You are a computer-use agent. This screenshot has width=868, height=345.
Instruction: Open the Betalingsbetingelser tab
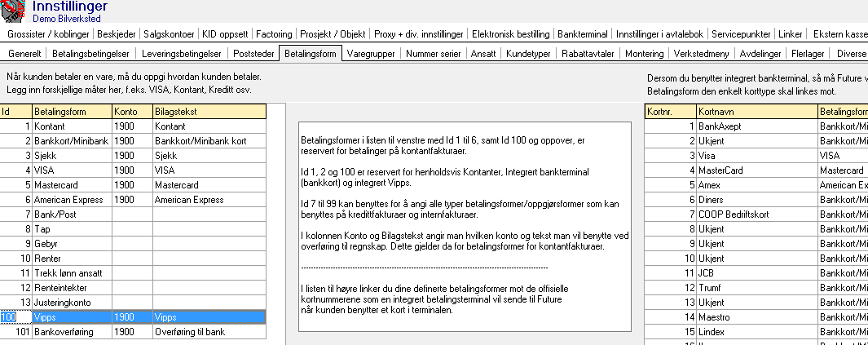pos(90,54)
